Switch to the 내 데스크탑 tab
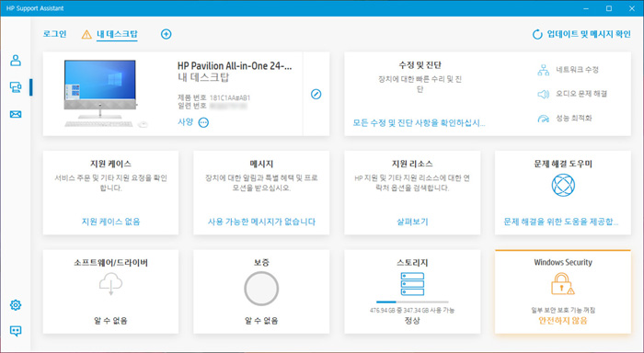Viewport: 644px width, 353px height. click(117, 34)
